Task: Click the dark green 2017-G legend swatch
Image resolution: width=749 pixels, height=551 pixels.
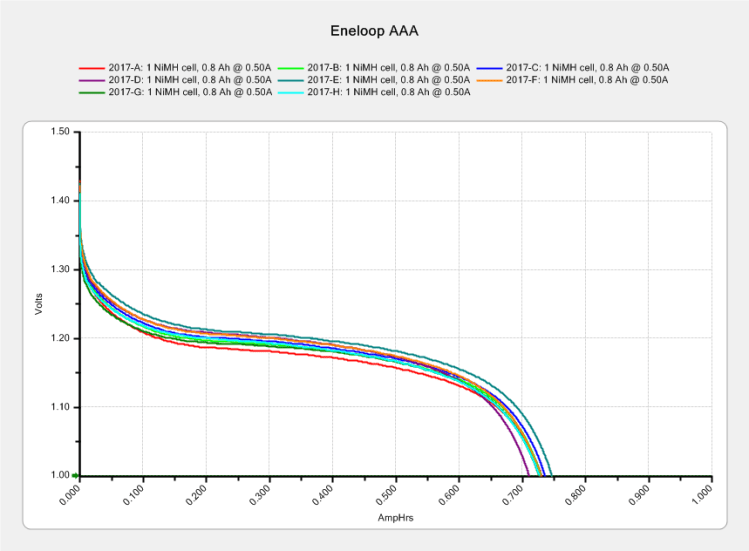Action: (91, 93)
